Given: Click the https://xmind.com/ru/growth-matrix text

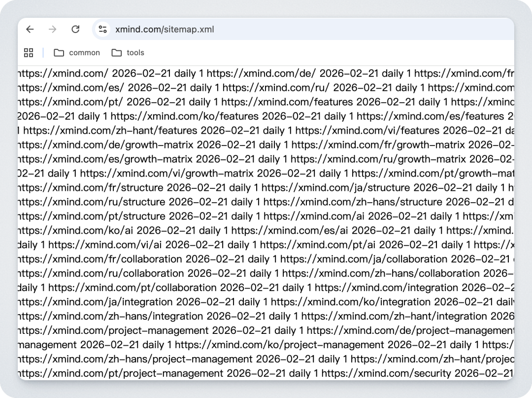Looking at the screenshot, I should coord(378,159).
